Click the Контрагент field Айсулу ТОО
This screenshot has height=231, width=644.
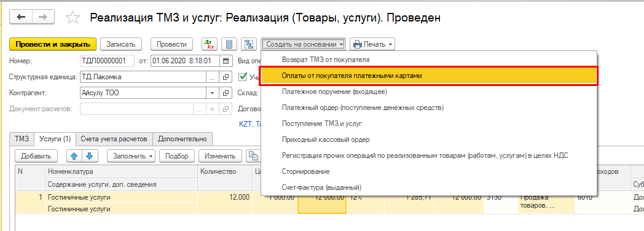coord(143,93)
